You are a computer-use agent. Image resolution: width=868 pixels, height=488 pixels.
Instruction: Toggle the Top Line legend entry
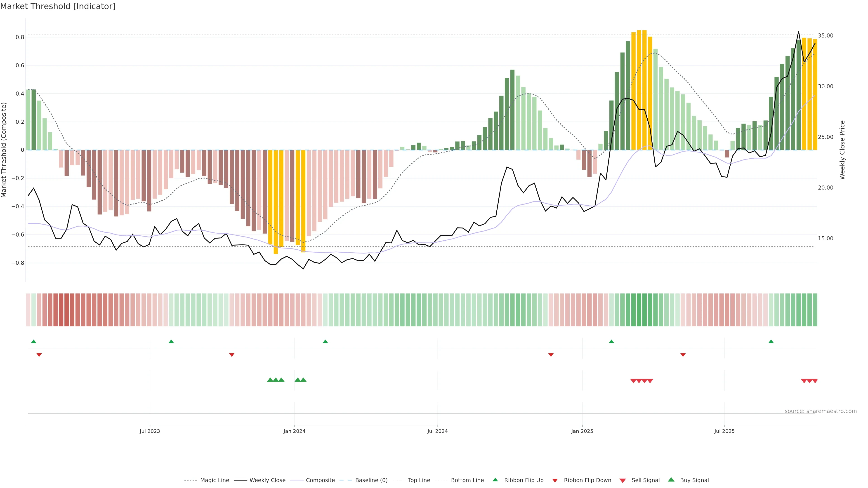pos(419,480)
